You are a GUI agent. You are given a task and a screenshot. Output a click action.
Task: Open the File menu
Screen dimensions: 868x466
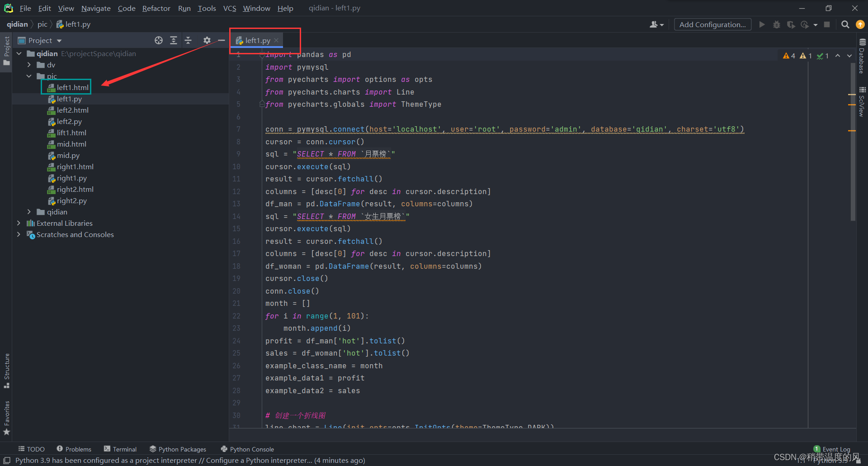pos(25,8)
